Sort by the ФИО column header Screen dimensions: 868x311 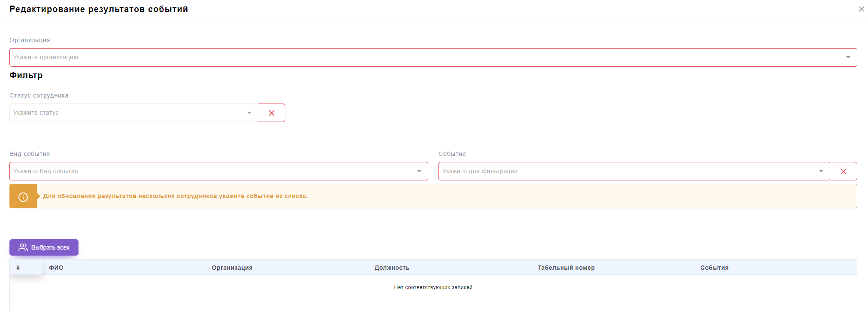point(56,268)
